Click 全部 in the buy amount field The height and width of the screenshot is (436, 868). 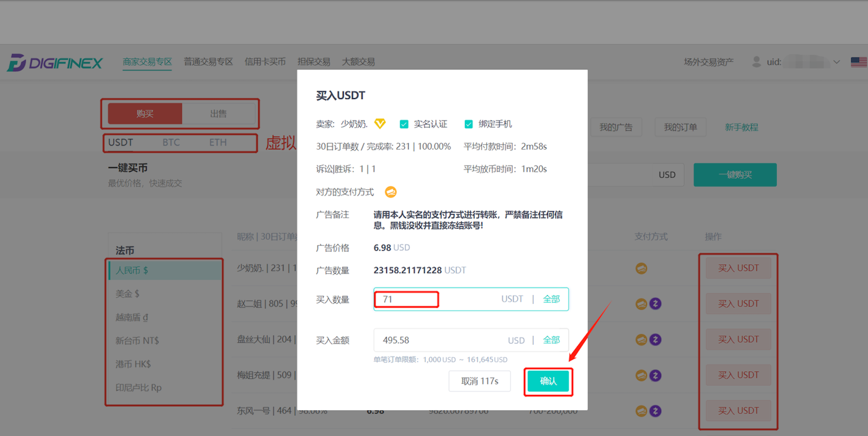551,340
